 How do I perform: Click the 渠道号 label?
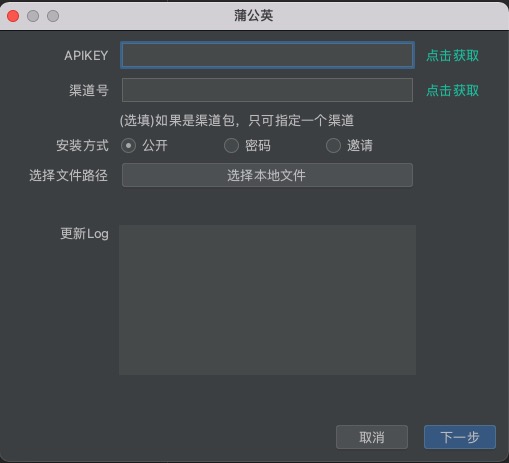(89, 90)
